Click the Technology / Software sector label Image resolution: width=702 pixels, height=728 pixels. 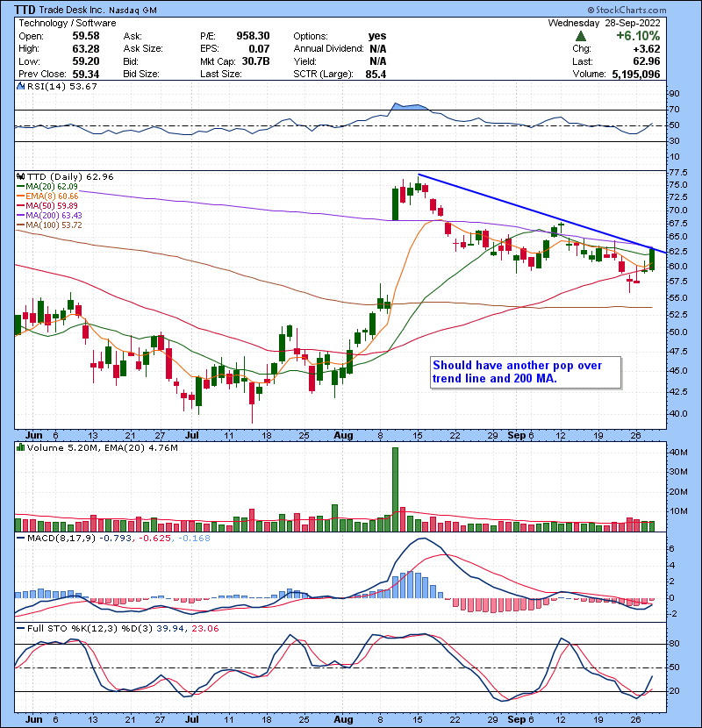tap(68, 23)
